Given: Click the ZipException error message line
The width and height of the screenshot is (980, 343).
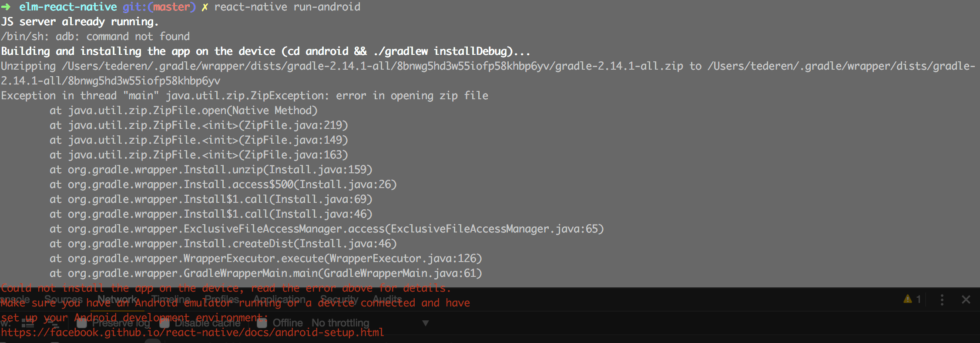Looking at the screenshot, I should [245, 96].
